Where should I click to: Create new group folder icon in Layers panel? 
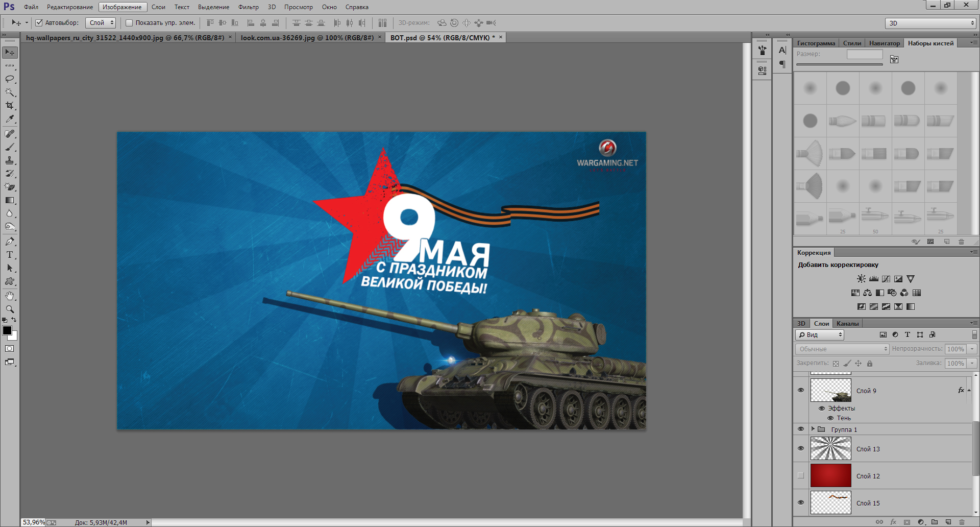click(935, 522)
